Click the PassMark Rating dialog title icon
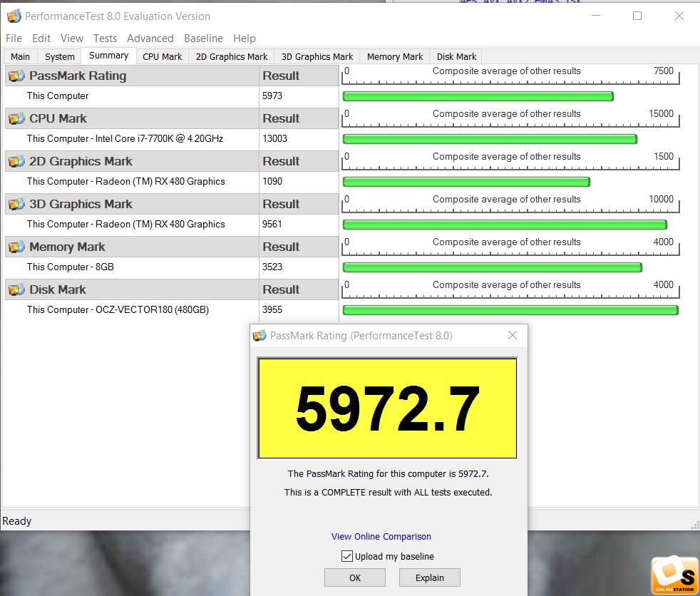 [259, 336]
